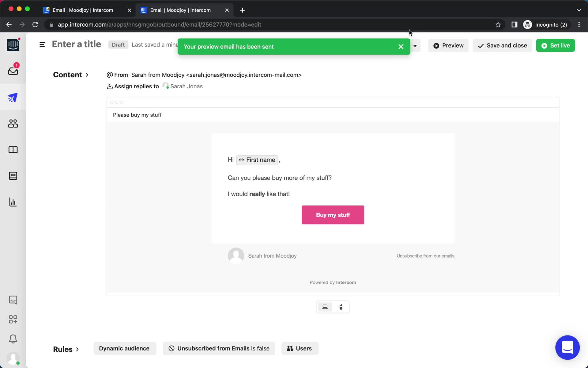
Task: Dismiss the preview email sent notification
Action: pyautogui.click(x=401, y=46)
